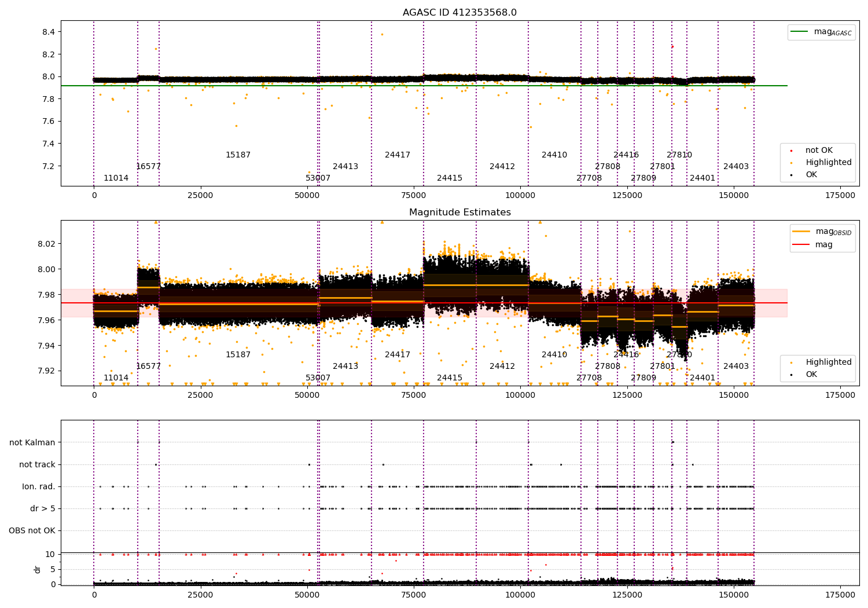
Task: Click the title 'AGASC ID 412353568.0'
Action: 460,13
